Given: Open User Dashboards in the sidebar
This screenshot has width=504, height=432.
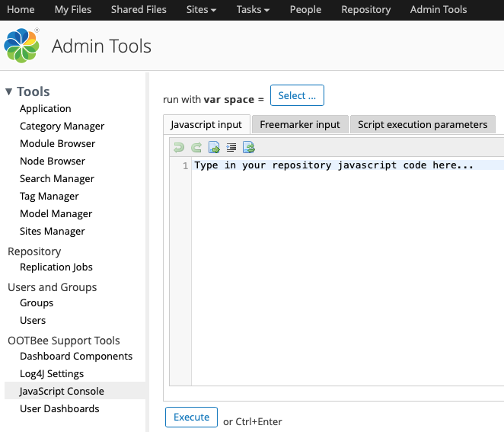Looking at the screenshot, I should (59, 408).
